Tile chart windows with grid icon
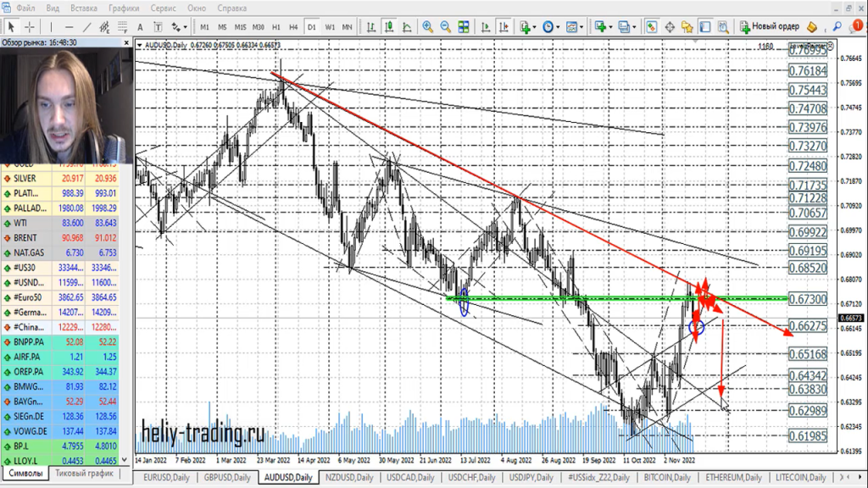The height and width of the screenshot is (488, 868). pos(465,26)
